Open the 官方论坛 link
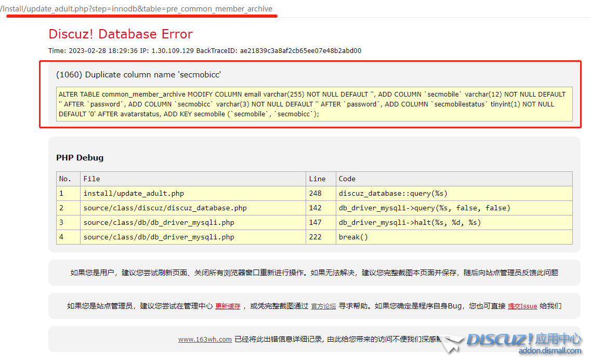Screen dimensions: 591x364 [323, 306]
